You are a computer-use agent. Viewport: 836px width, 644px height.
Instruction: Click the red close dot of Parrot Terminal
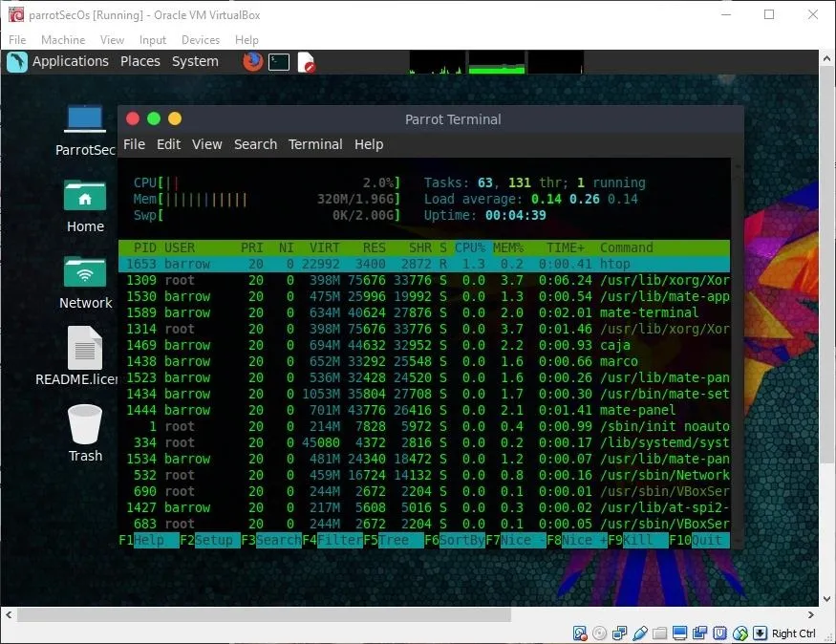[133, 118]
